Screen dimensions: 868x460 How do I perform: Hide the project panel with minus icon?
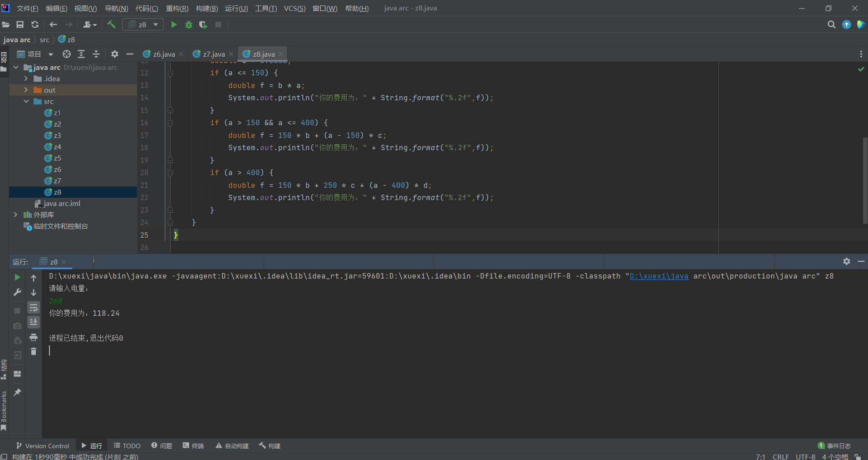(130, 54)
